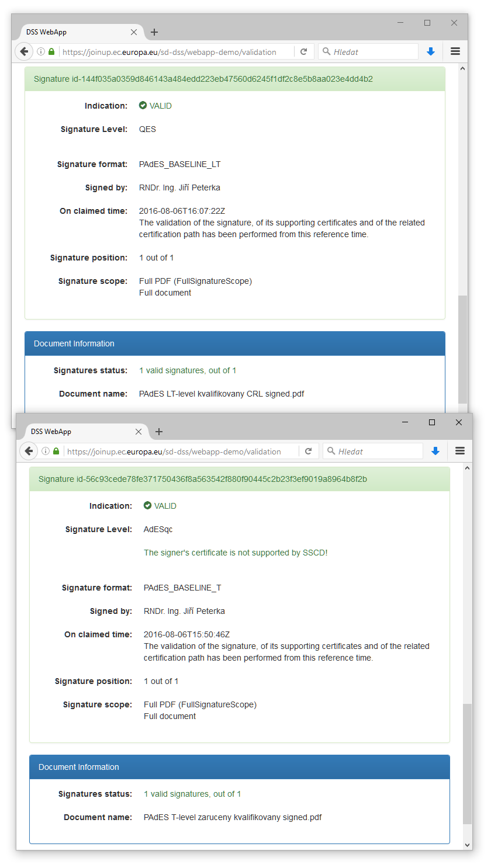Click signer name in lower window

pyautogui.click(x=184, y=611)
